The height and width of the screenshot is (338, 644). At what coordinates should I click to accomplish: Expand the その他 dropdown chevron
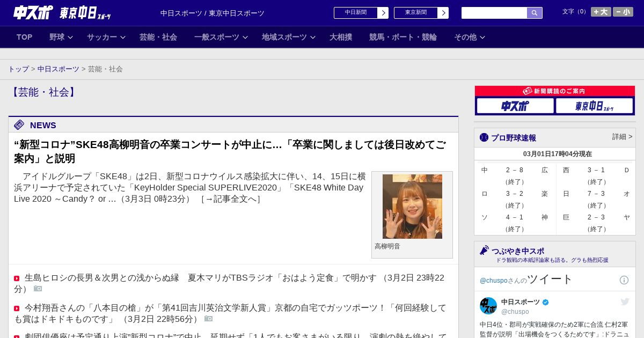482,38
